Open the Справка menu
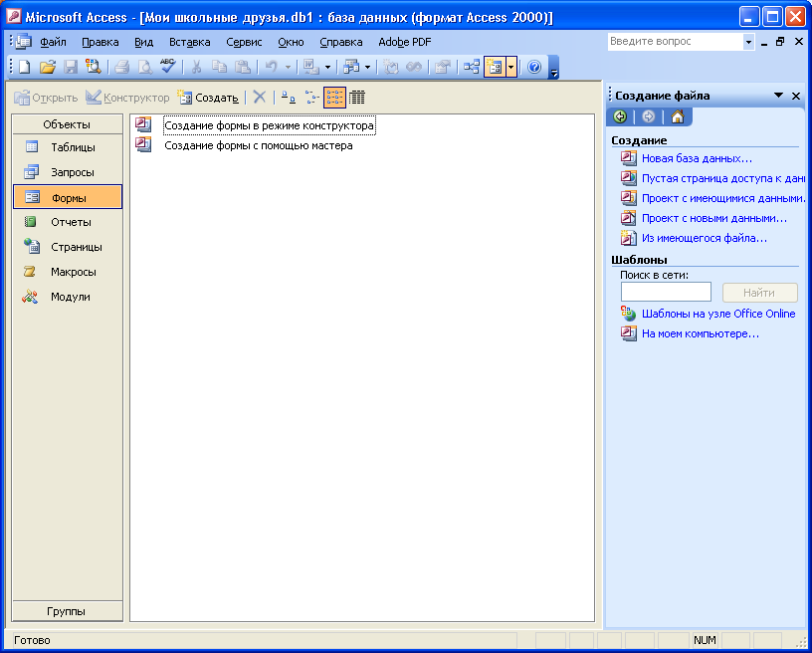This screenshot has height=653, width=812. click(x=340, y=42)
